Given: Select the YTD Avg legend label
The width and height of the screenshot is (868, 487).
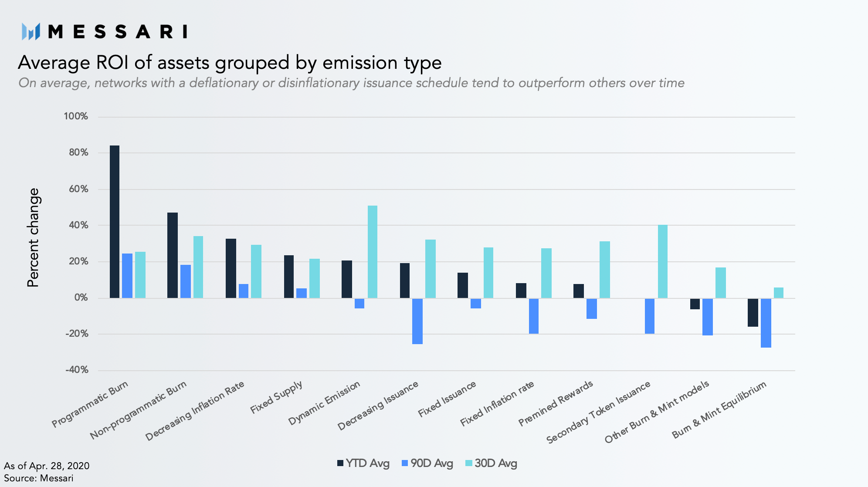Looking at the screenshot, I should [367, 463].
